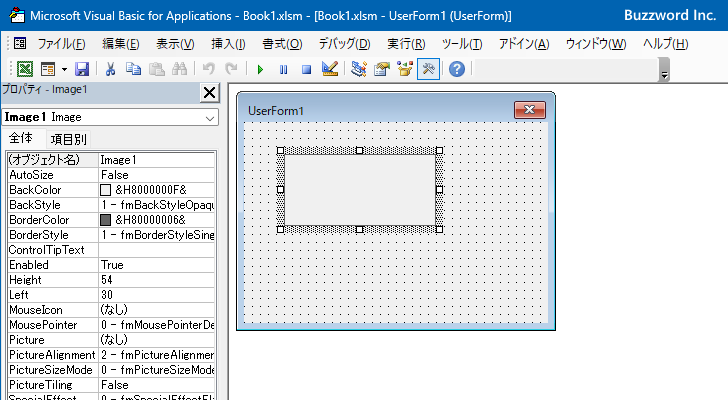Screen dimensions: 728x400
Task: Click the BorderStyle value fmBorderStyleSingle
Action: tap(156, 235)
